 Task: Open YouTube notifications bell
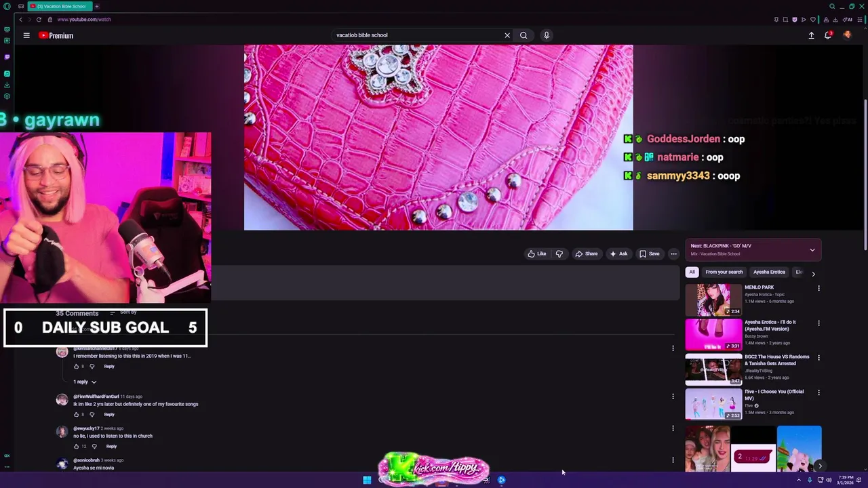click(x=828, y=35)
